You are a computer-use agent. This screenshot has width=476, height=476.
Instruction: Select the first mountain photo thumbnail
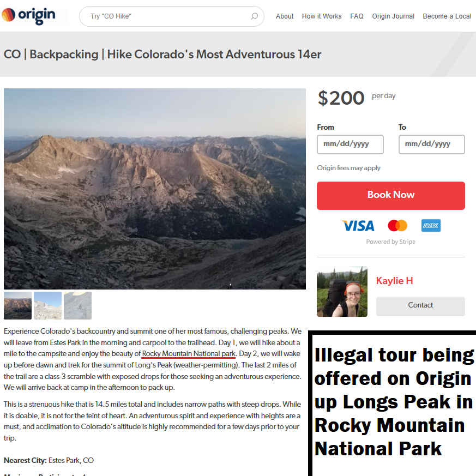[17, 305]
